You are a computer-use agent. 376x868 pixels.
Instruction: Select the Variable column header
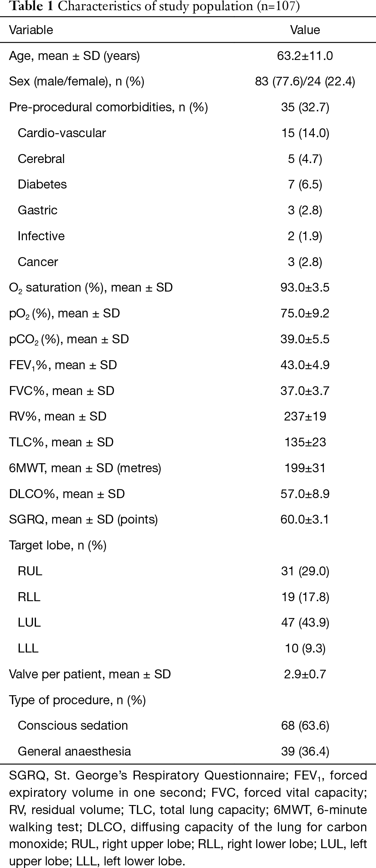[31, 30]
